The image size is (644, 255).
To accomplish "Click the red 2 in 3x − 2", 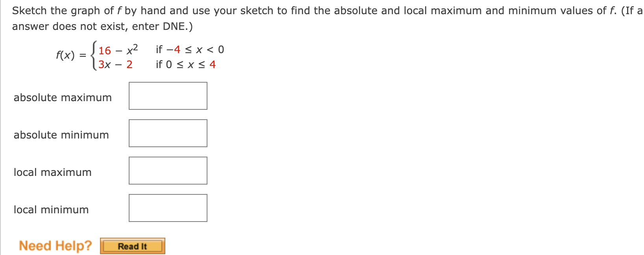I will (x=130, y=65).
